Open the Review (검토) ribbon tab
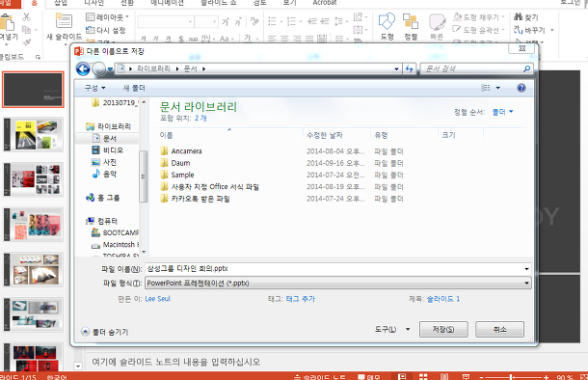The width and height of the screenshot is (588, 380). click(x=259, y=3)
